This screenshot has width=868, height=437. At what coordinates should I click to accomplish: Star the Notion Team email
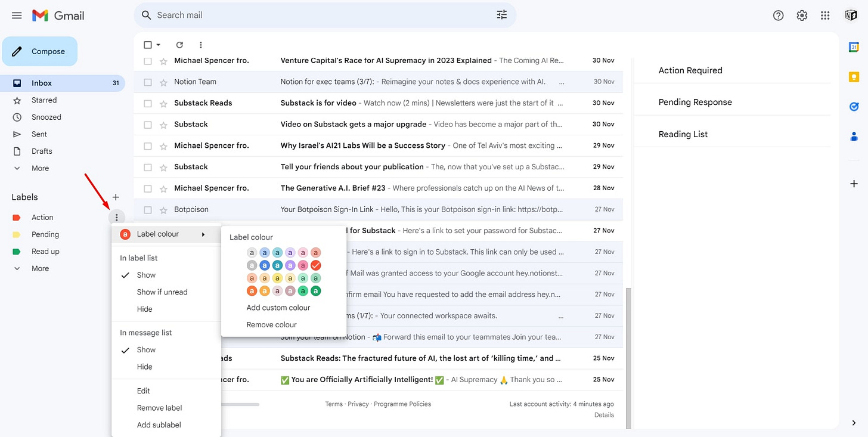click(163, 82)
